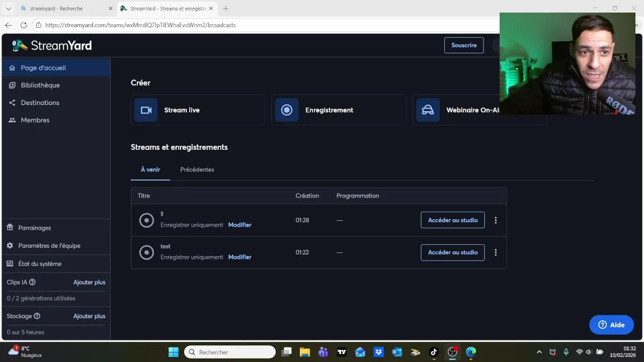Click the Webinaire icon
The image size is (644, 362).
pos(428,110)
